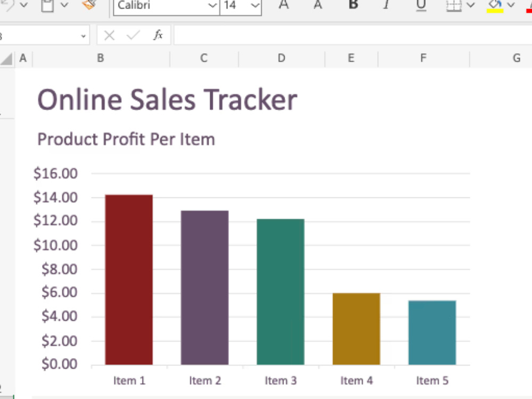Click the Product Profit Per Item heading
This screenshot has height=399, width=532.
point(126,139)
